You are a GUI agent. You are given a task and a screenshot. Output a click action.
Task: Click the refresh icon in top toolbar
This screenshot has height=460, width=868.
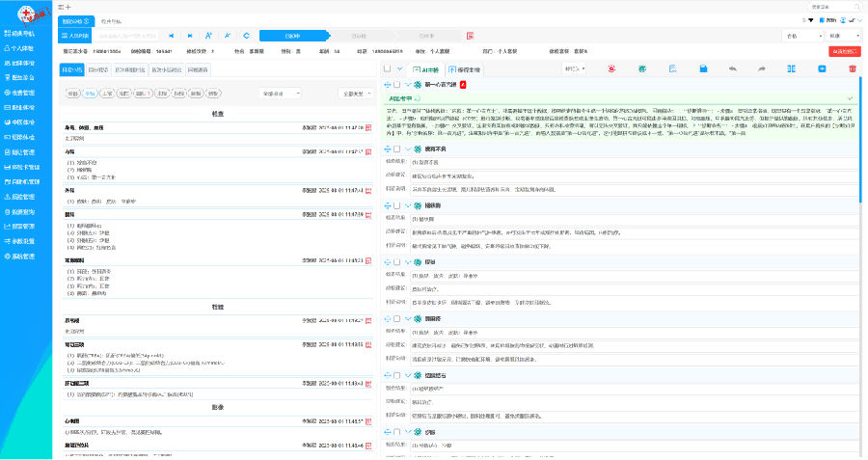(247, 35)
